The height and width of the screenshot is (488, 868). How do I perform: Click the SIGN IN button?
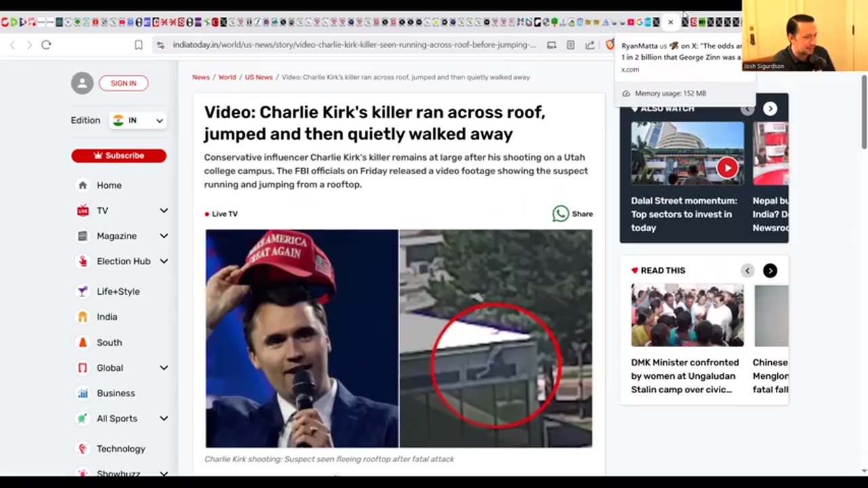coord(123,83)
